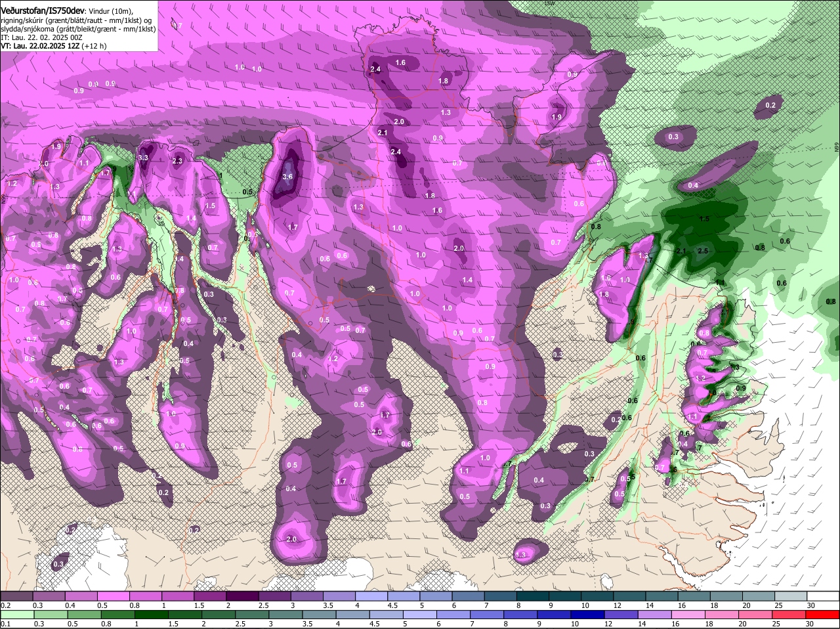The width and height of the screenshot is (840, 629).
Task: Click the 3.3 snowfall value on the map
Action: [144, 158]
